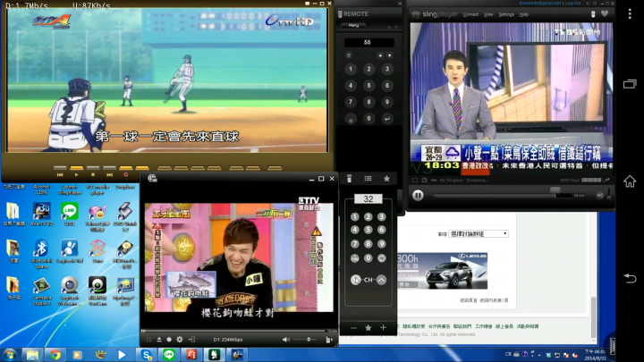The width and height of the screenshot is (644, 362).
Task: Click the remote control icon above the 32 keypad
Action: point(349,179)
